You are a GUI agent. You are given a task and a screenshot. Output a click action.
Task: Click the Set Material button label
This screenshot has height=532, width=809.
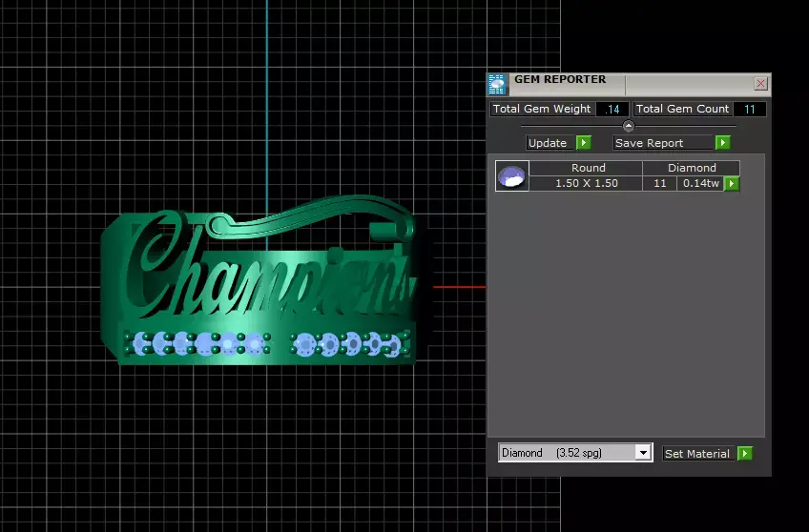(x=698, y=454)
